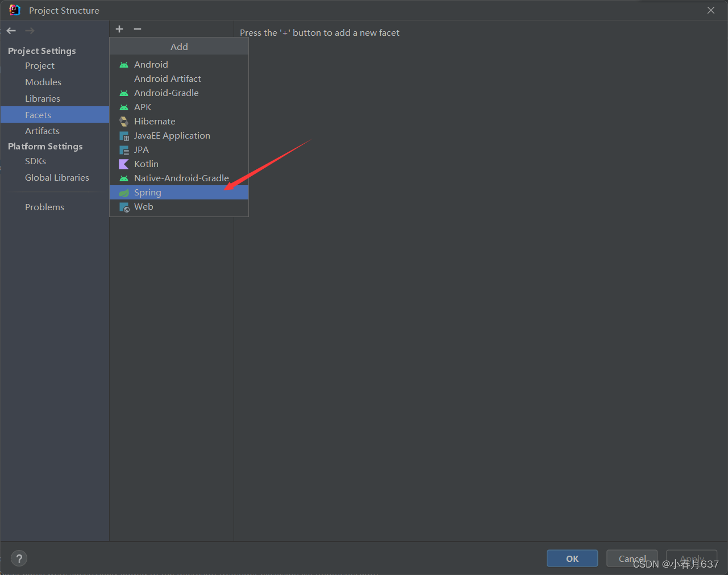Open Libraries settings page
The height and width of the screenshot is (575, 728).
pos(55,99)
